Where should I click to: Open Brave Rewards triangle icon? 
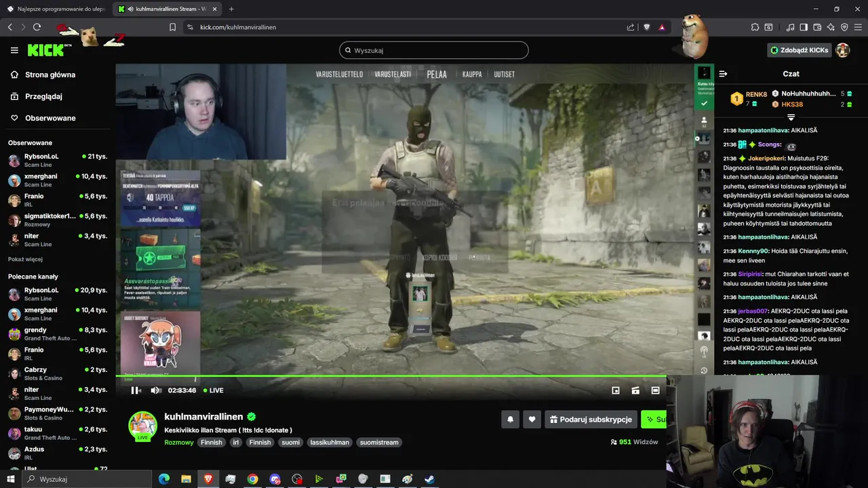[662, 27]
